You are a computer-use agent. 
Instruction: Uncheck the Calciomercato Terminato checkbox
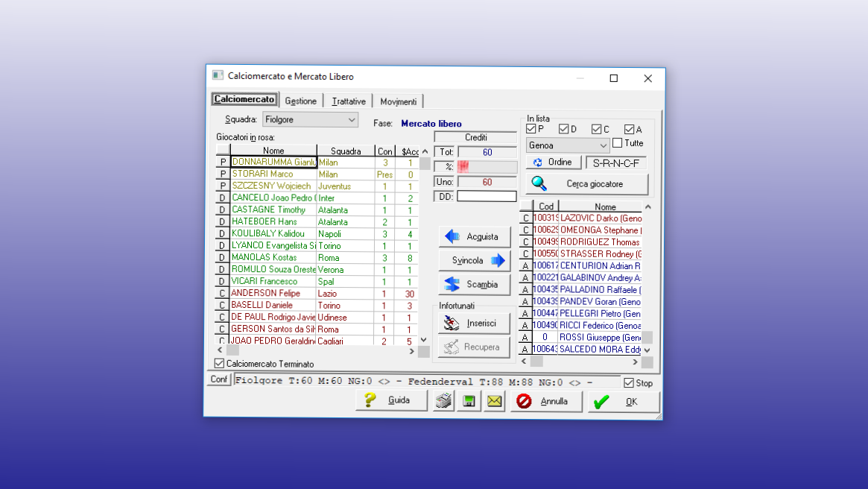(218, 364)
